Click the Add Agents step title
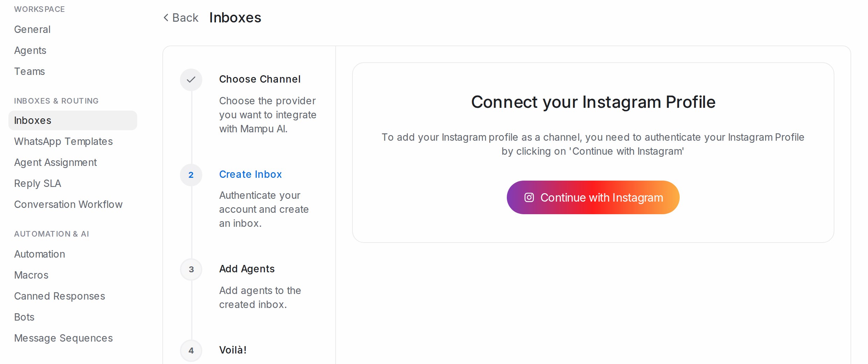The height and width of the screenshot is (364, 868). point(247,269)
